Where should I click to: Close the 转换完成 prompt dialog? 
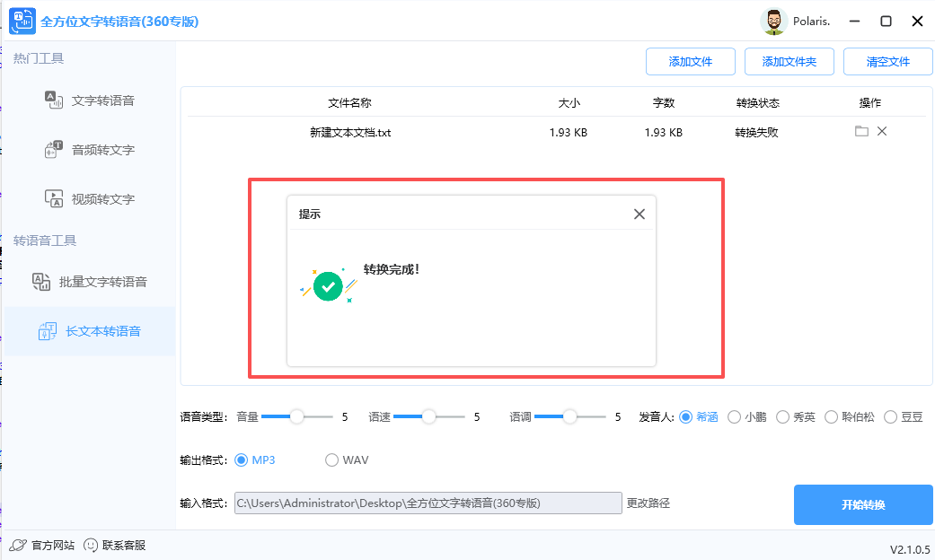point(640,214)
